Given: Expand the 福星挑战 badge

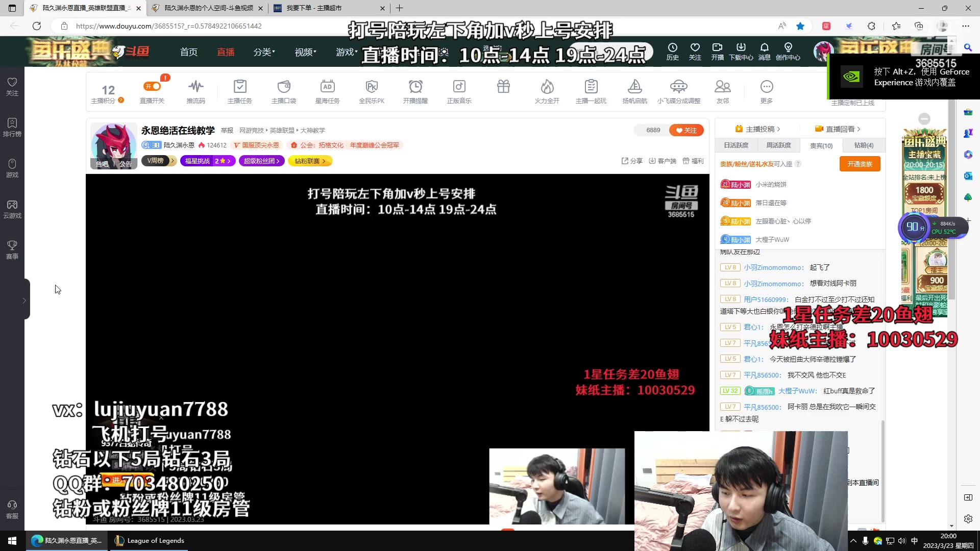Looking at the screenshot, I should 208,161.
